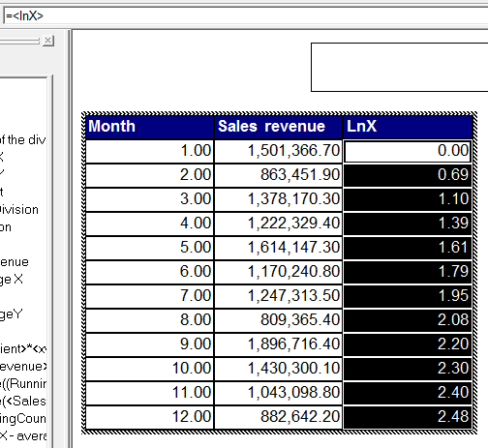Select the 'Division' item in left panel
The image size is (488, 448).
click(x=18, y=210)
